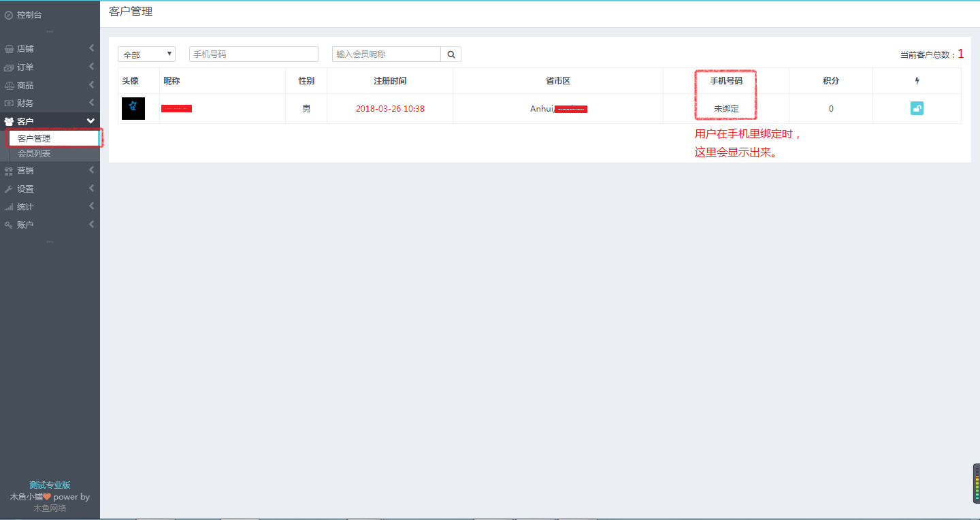Click the customer avatar thumbnail
The height and width of the screenshot is (520, 980).
(x=133, y=108)
